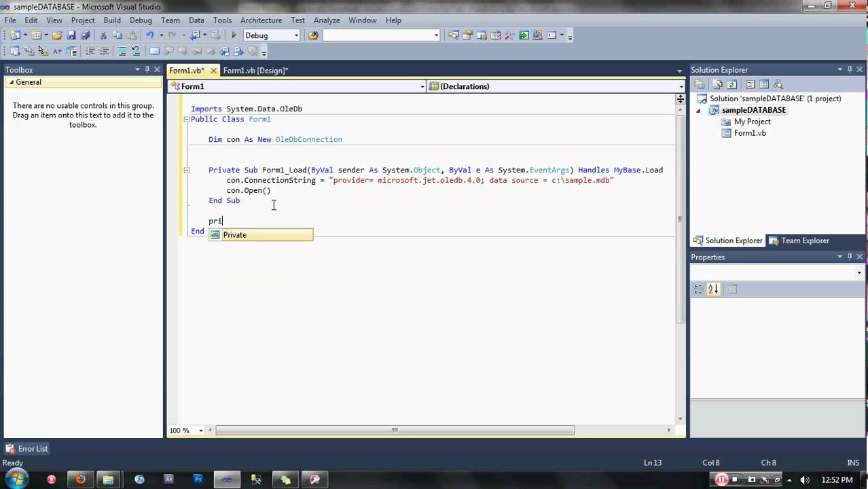The image size is (868, 489).
Task: Click the Increase Line Indent icon
Action: click(x=104, y=51)
